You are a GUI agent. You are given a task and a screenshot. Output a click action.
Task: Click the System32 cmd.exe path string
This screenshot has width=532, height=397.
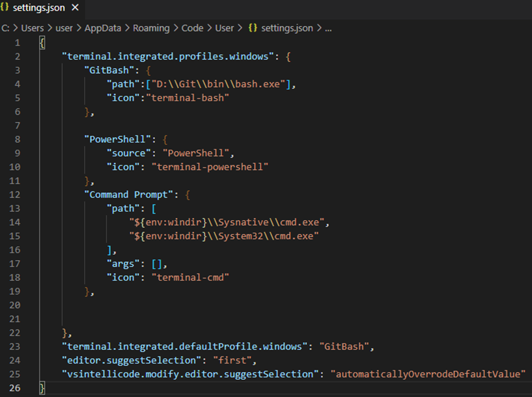(224, 236)
